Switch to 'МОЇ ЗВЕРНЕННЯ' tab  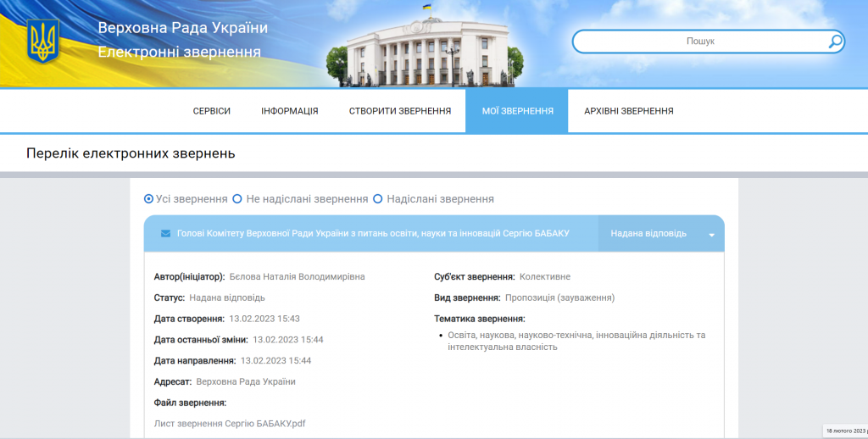[x=517, y=111]
